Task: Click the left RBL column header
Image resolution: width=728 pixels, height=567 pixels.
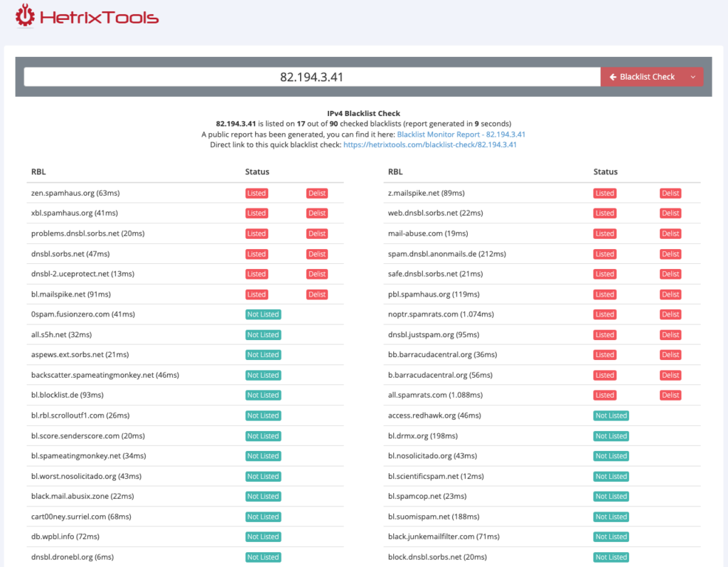Action: click(38, 171)
